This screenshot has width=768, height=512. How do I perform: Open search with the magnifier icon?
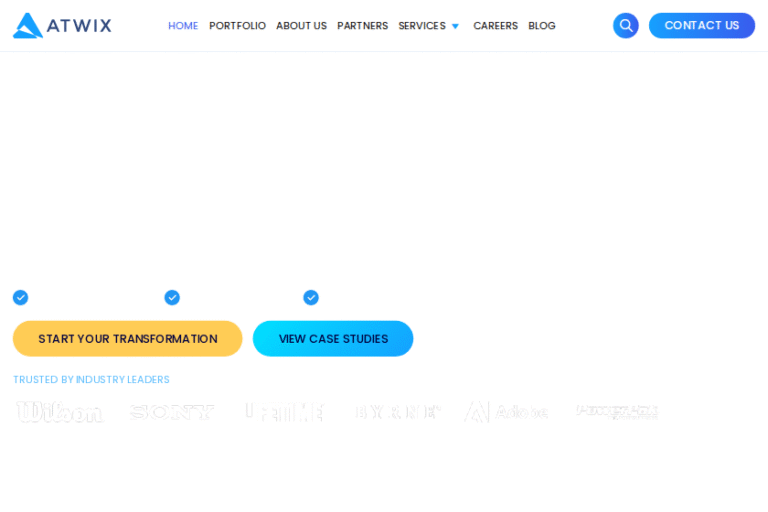point(626,26)
